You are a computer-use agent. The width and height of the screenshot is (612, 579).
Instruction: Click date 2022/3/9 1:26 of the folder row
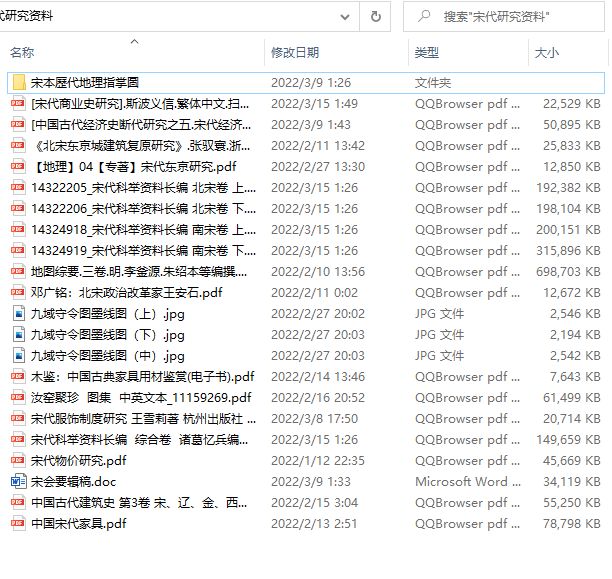[x=311, y=83]
